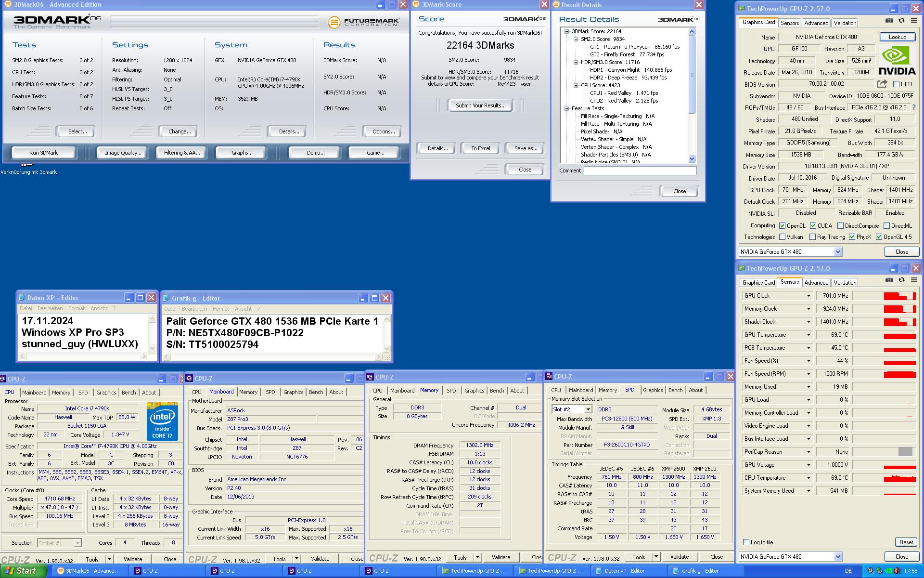This screenshot has height=578, width=924.
Task: Toggle the UEFI checkbox
Action: click(x=896, y=84)
